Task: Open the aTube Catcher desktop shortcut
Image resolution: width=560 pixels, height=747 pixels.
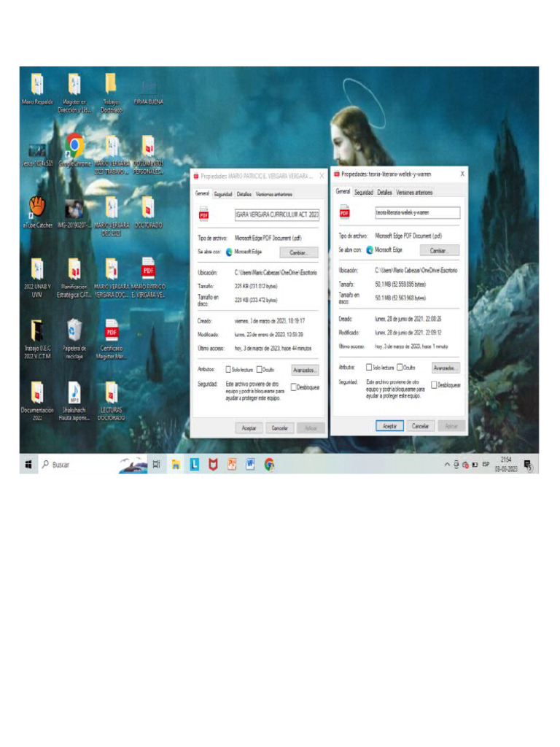Action: (37, 212)
